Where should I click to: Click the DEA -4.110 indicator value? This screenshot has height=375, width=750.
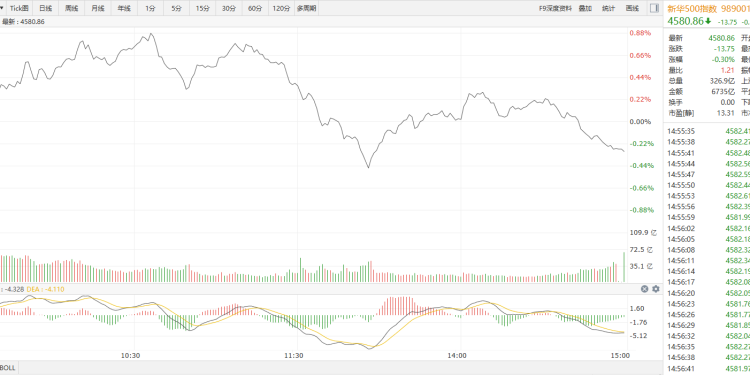[45, 289]
